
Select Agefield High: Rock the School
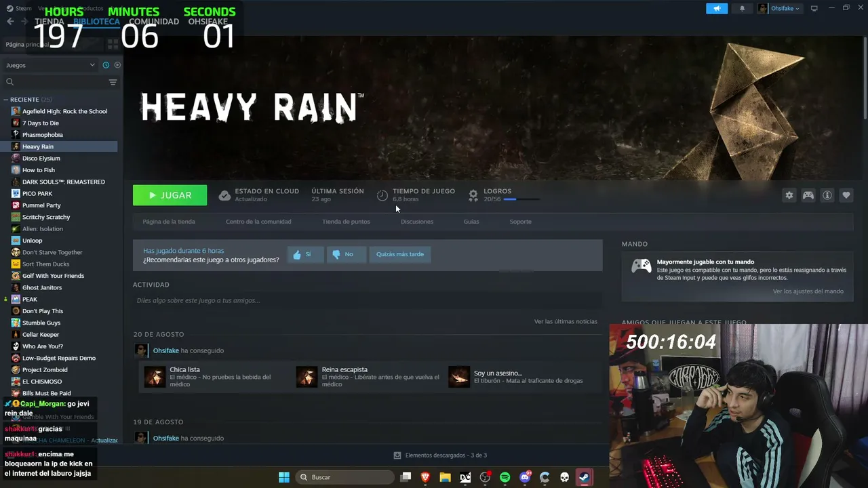[64, 111]
